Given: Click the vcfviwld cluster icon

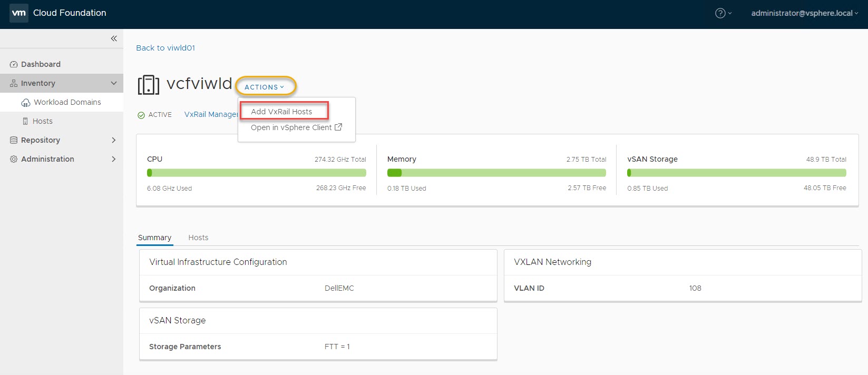Looking at the screenshot, I should tap(148, 85).
